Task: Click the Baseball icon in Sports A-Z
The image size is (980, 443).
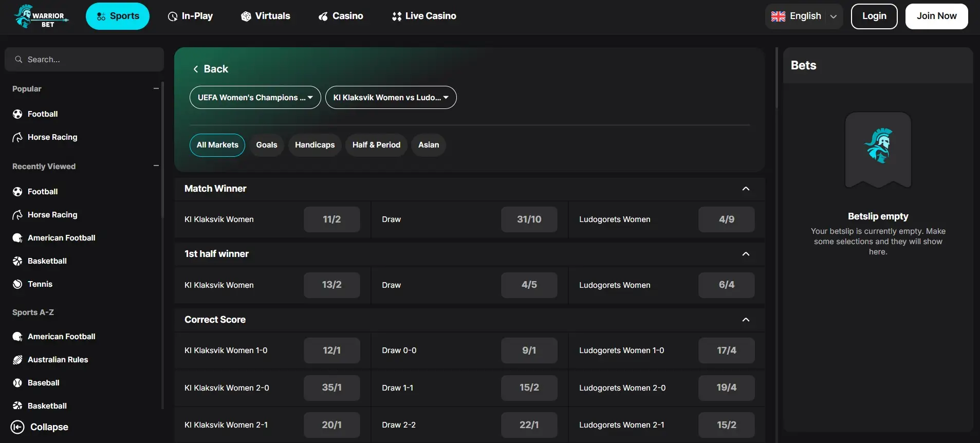Action: [17, 383]
